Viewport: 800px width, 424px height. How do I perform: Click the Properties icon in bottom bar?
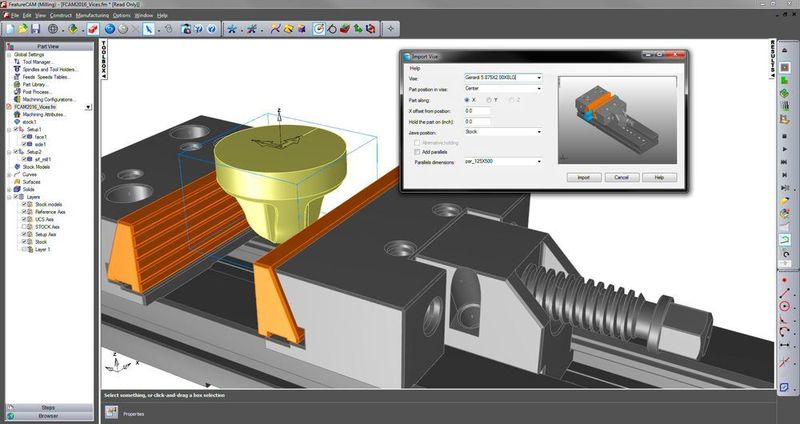(x=111, y=411)
